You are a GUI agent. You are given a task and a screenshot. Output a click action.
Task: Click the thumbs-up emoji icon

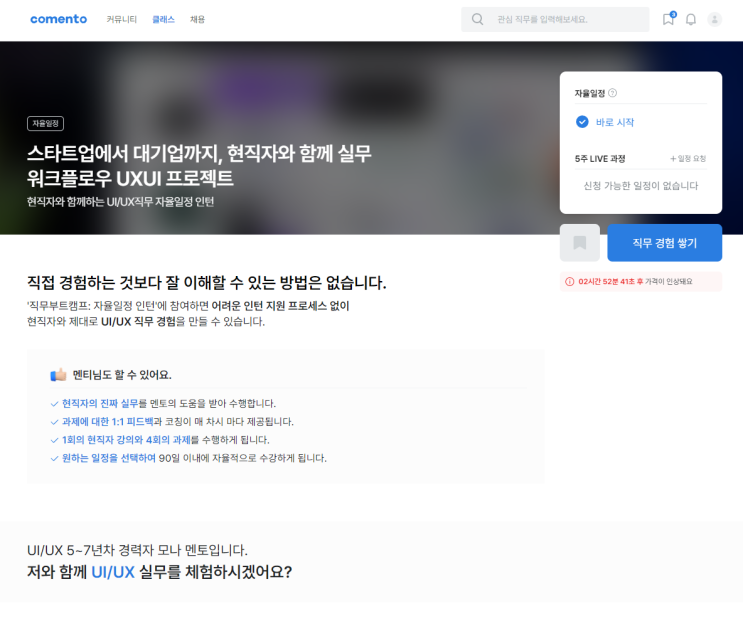[x=58, y=375]
